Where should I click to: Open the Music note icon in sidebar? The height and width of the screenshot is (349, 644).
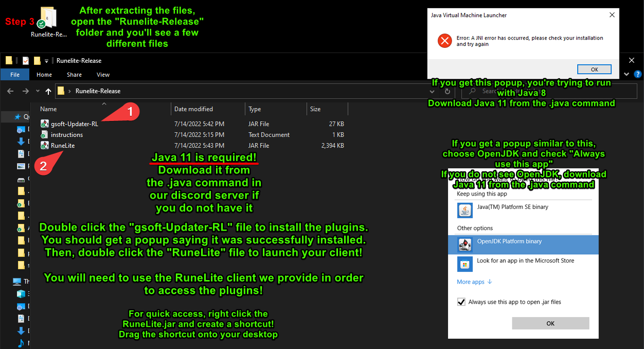(x=21, y=343)
